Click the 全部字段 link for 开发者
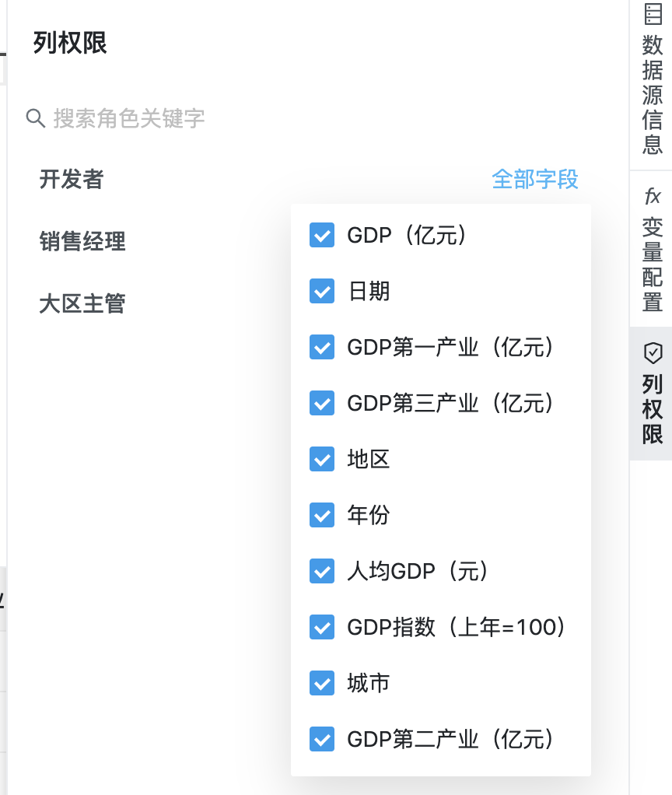The image size is (672, 795). (x=535, y=179)
